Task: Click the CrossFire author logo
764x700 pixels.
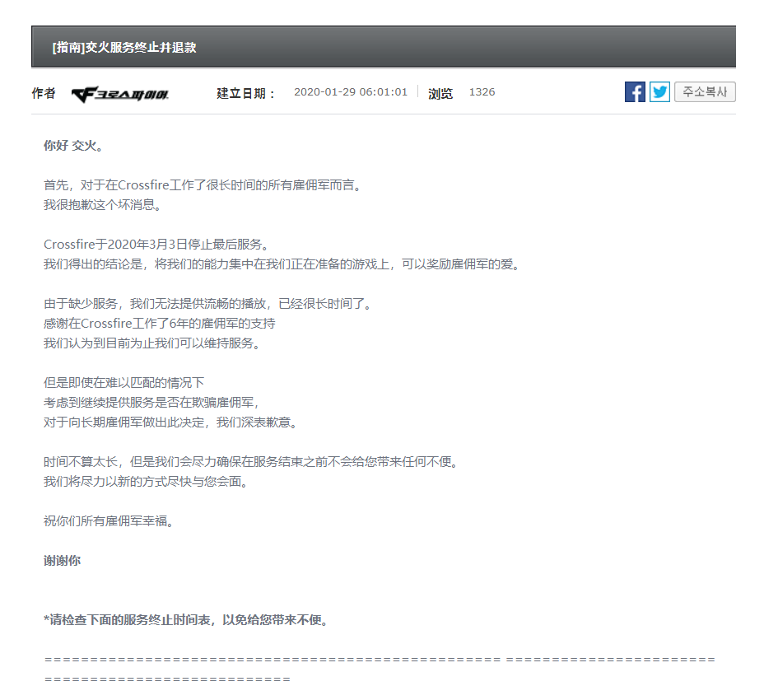Action: click(x=120, y=94)
